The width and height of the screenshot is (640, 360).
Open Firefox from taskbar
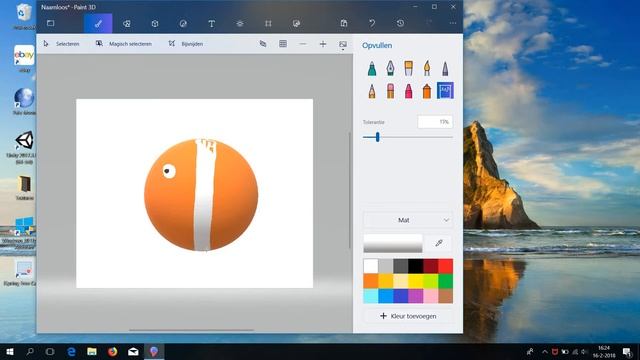[x=113, y=351]
